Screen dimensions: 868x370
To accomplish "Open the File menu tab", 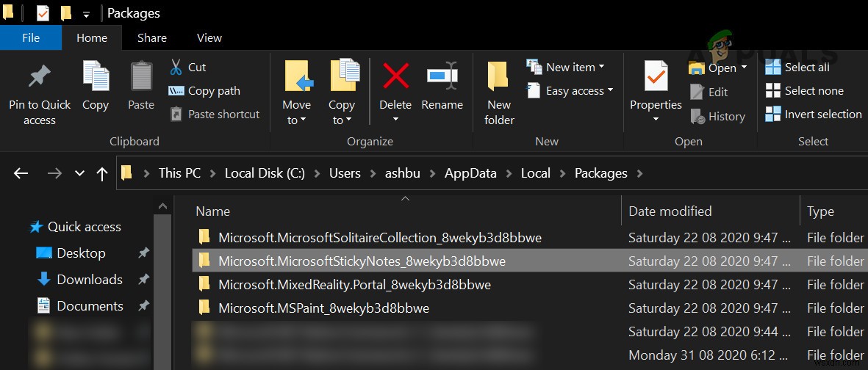I will (31, 37).
